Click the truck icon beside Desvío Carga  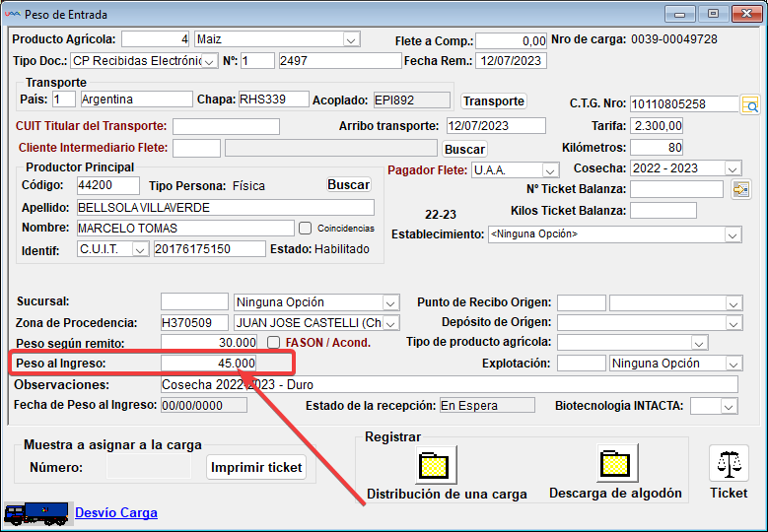pos(36,513)
